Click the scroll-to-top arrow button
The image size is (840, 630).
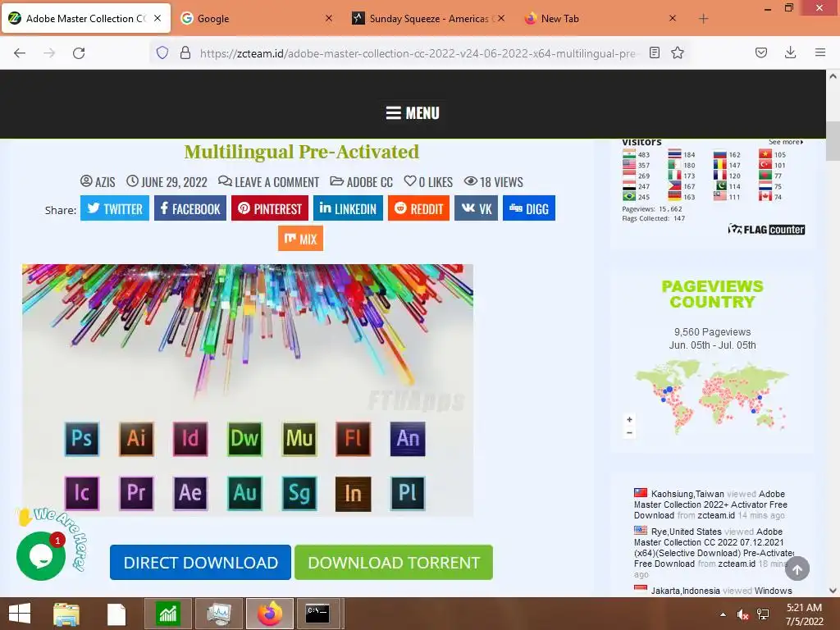pos(797,569)
